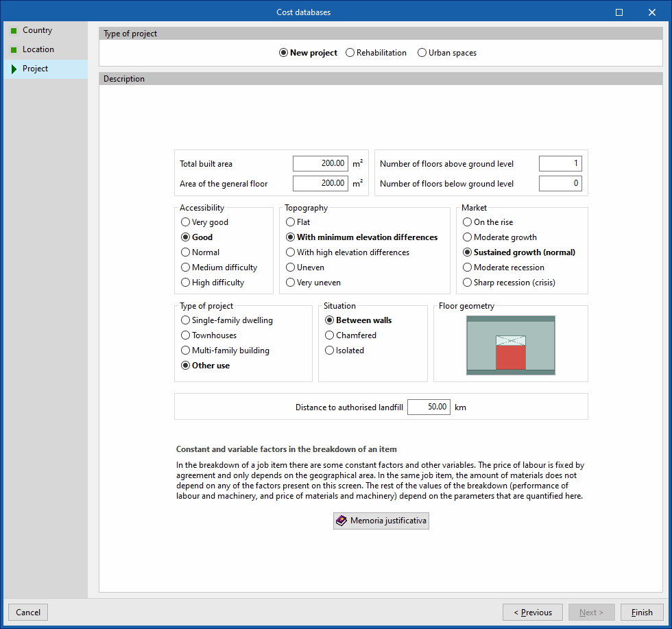672x629 pixels.
Task: Set topography to Flat
Action: click(x=298, y=222)
